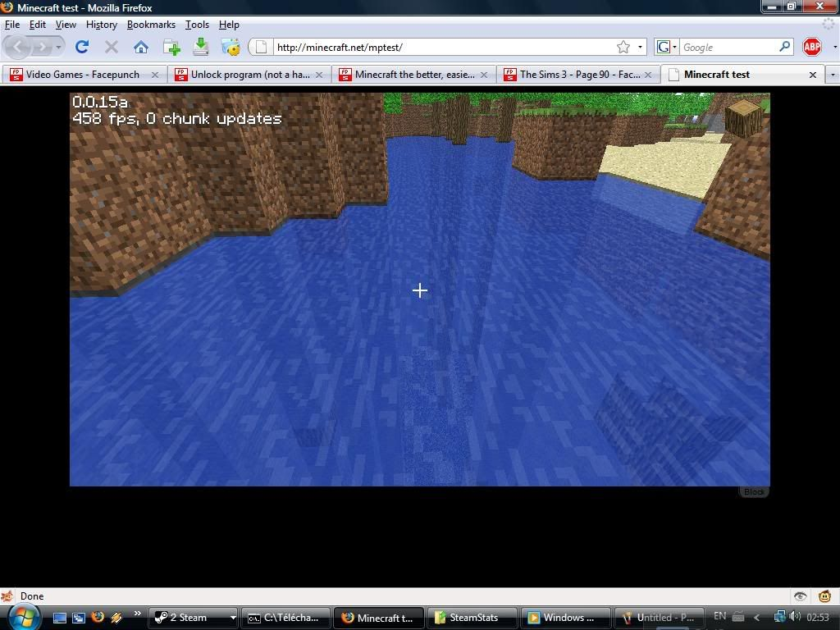Expand the quick launch overflow chevron

point(138,614)
